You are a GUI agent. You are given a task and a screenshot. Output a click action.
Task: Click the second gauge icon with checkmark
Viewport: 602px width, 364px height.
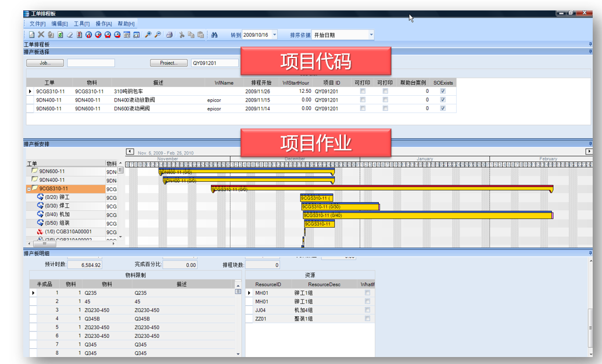pos(98,35)
